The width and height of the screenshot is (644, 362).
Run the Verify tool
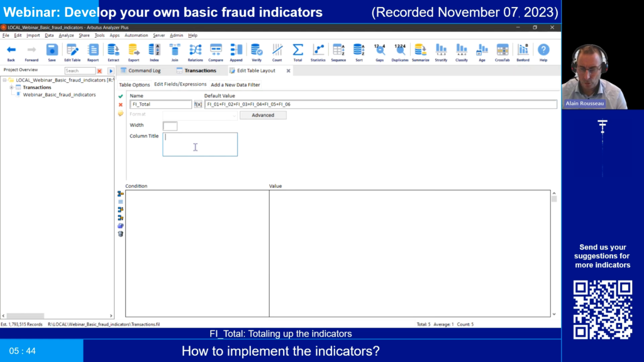coord(257,53)
